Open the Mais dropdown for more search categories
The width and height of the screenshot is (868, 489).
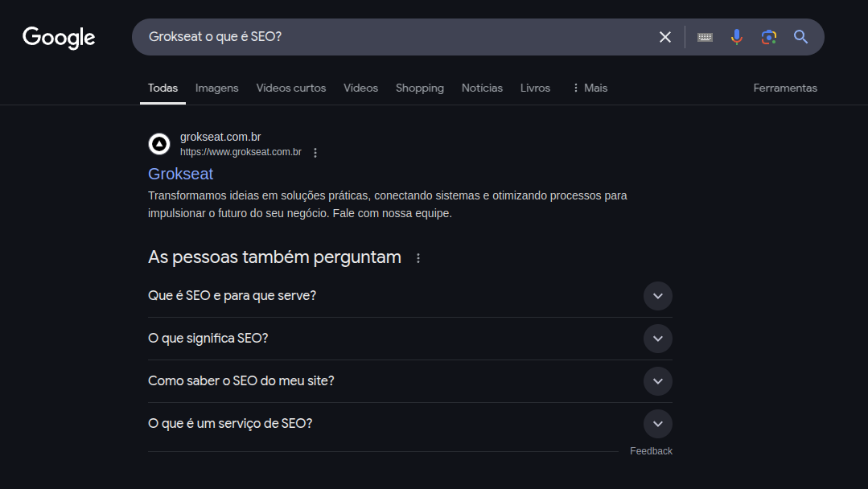click(589, 88)
